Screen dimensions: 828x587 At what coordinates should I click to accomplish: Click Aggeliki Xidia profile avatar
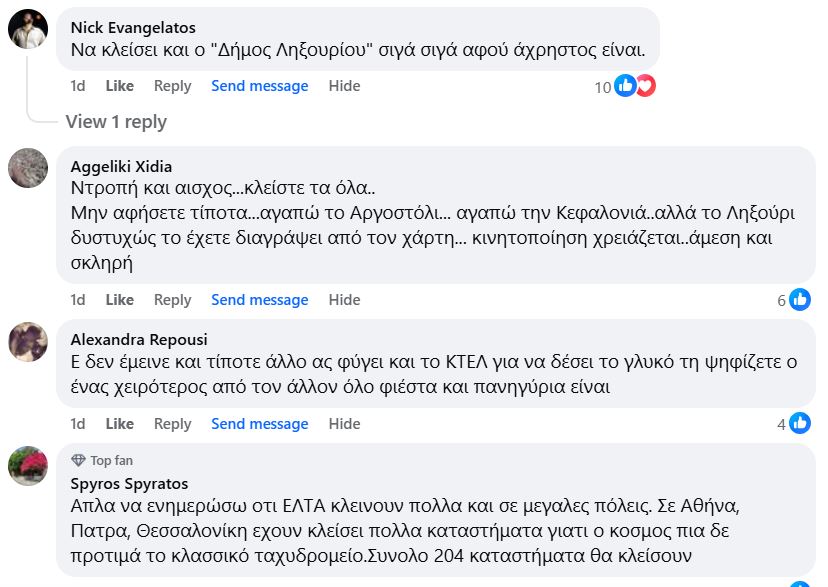[x=28, y=168]
